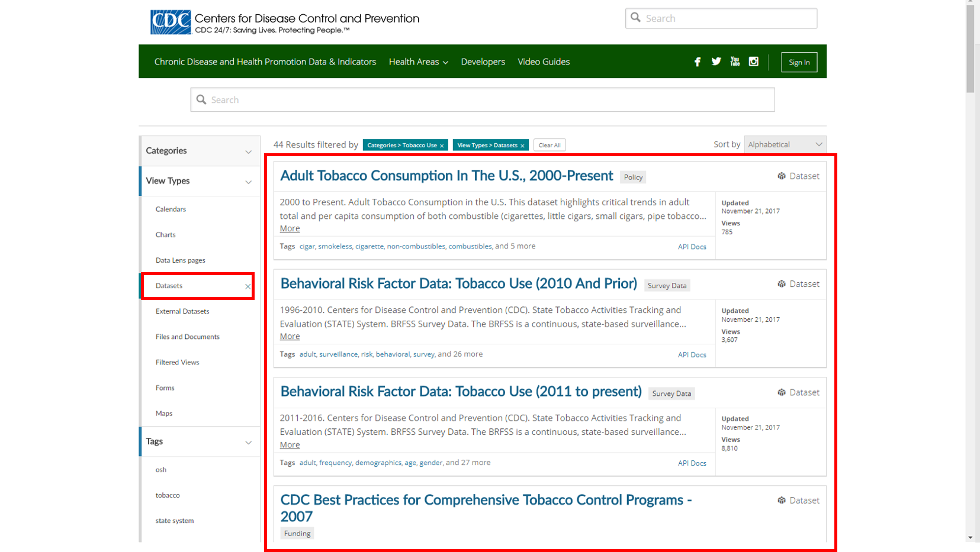Viewport: 980px width, 552px height.
Task: Open API Docs for Tobacco Use (2011 to present)
Action: 692,463
